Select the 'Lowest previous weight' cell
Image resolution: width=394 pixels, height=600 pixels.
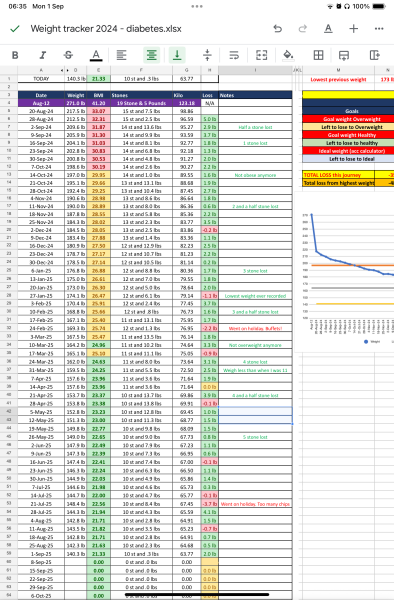click(x=339, y=80)
